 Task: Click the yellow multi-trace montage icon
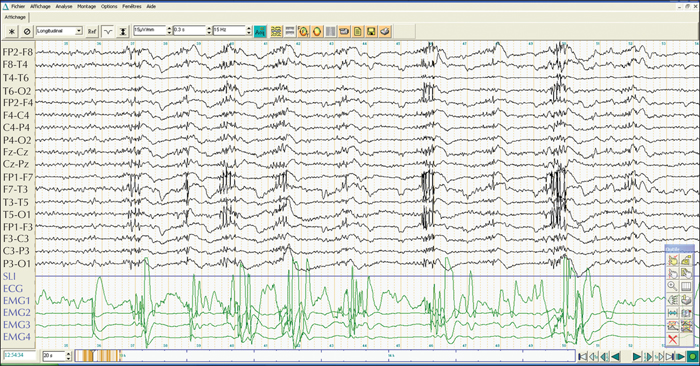click(x=276, y=31)
